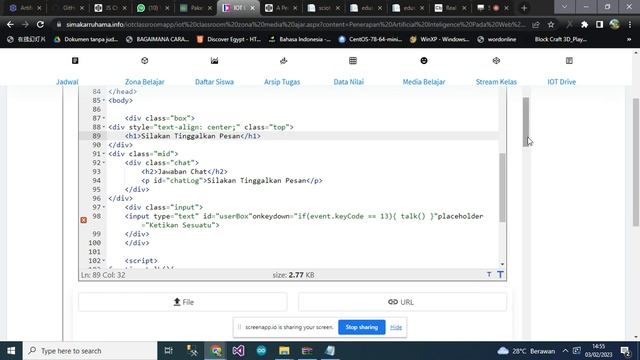
Task: Collapse code fold at line 85 body
Action: (103, 100)
